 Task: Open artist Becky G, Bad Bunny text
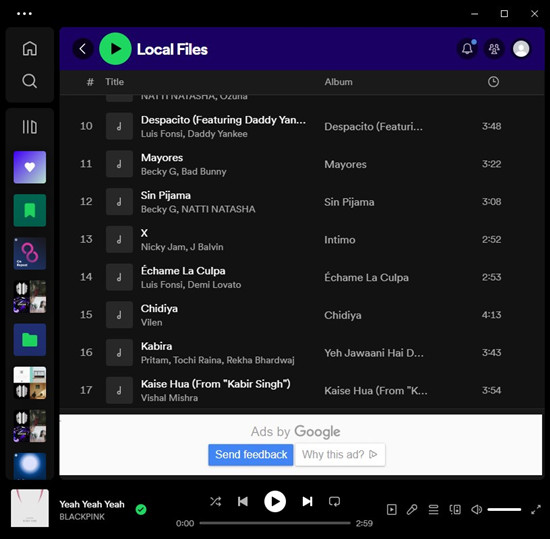tap(183, 171)
